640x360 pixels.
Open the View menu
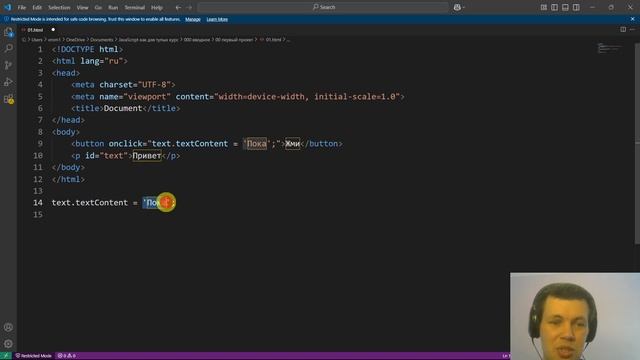click(82, 7)
